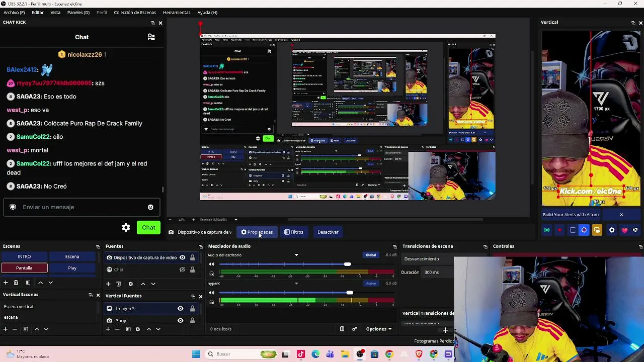644x362 pixels.
Task: Move source up in Fuentes panel
Action: 143,284
